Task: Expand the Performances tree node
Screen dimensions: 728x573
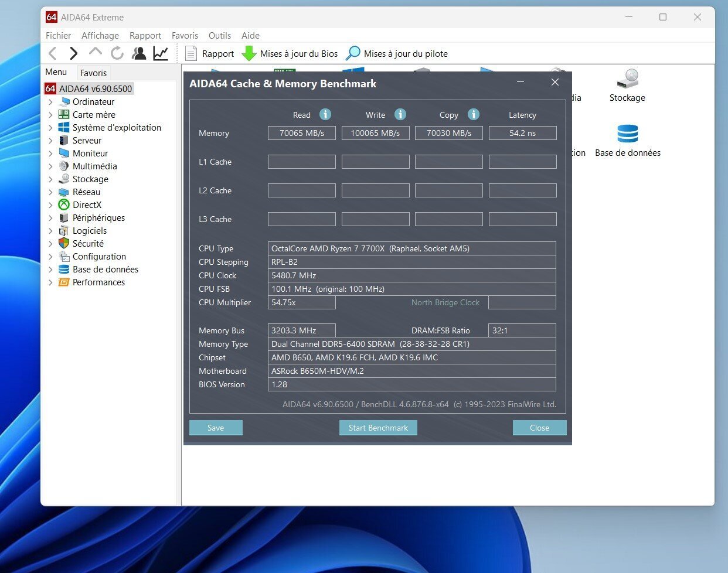Action: point(50,282)
